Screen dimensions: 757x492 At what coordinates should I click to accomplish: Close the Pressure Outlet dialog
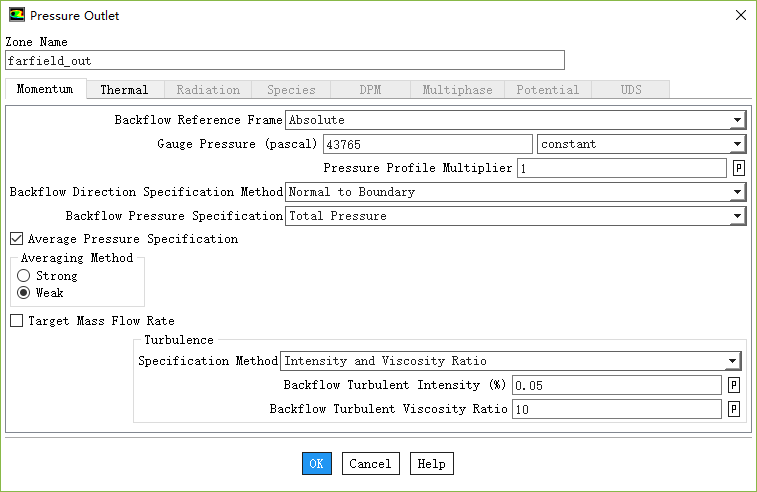click(740, 15)
